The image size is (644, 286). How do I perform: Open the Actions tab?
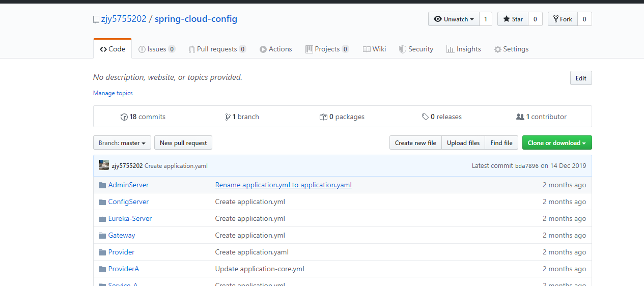click(x=276, y=49)
